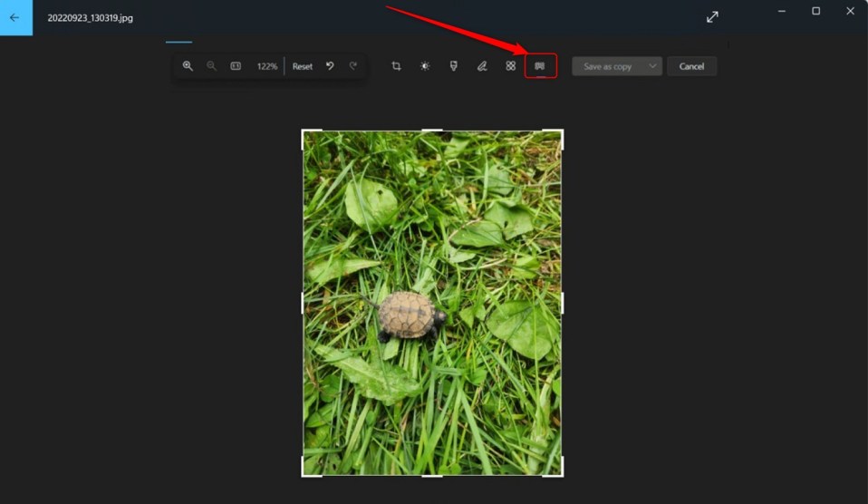
Task: Click the right edge crop handle
Action: tap(562, 303)
